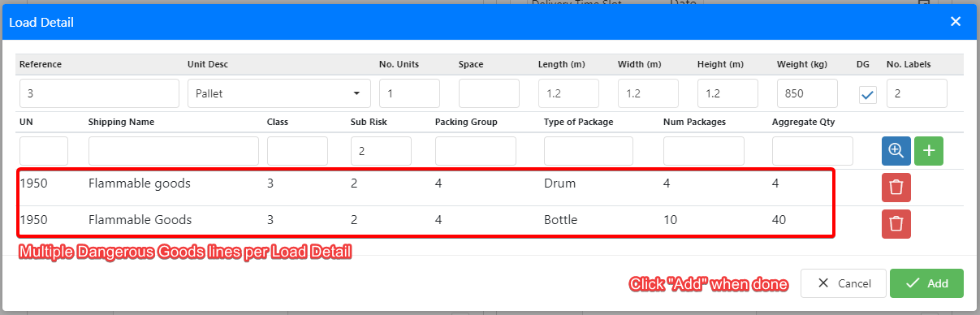Click the Load Detail title text
980x315 pixels.
41,22
